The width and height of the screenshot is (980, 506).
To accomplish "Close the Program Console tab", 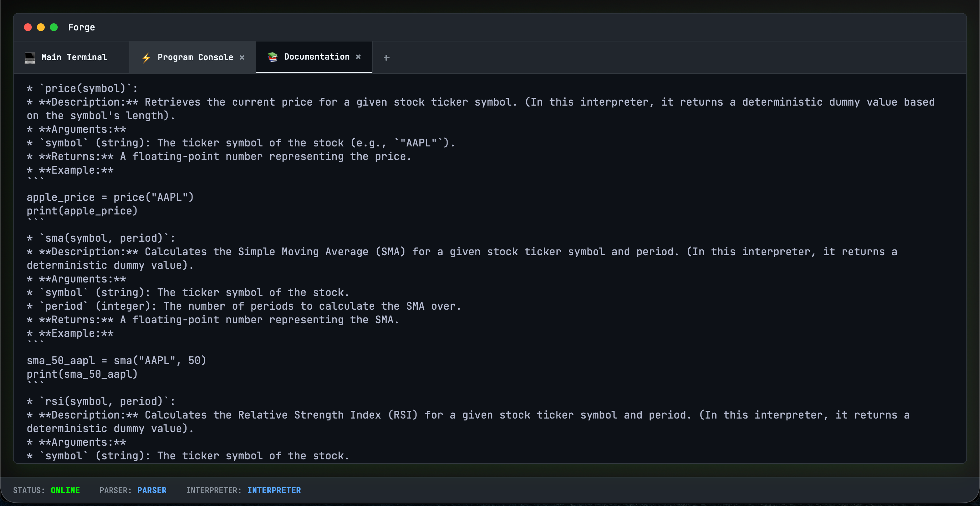I will [x=242, y=57].
